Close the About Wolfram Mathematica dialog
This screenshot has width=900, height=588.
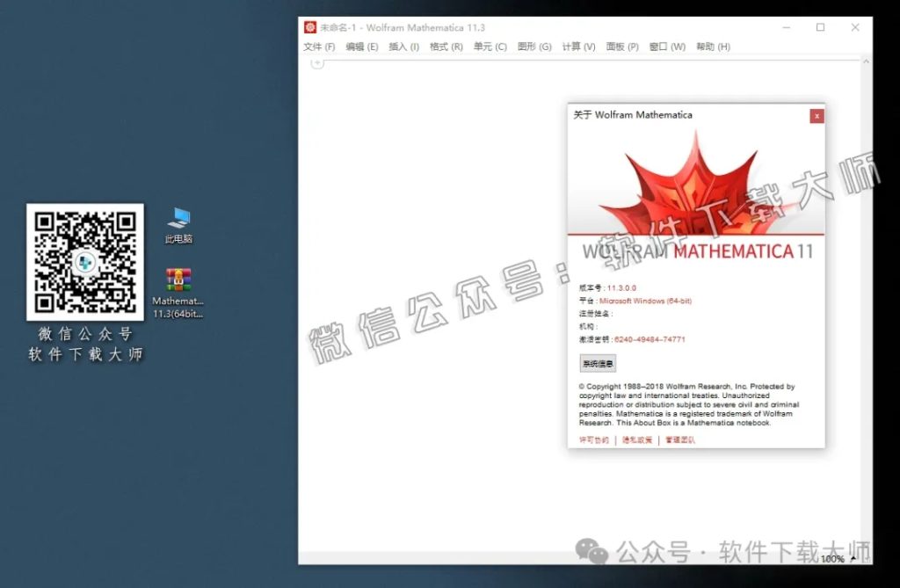pyautogui.click(x=817, y=115)
